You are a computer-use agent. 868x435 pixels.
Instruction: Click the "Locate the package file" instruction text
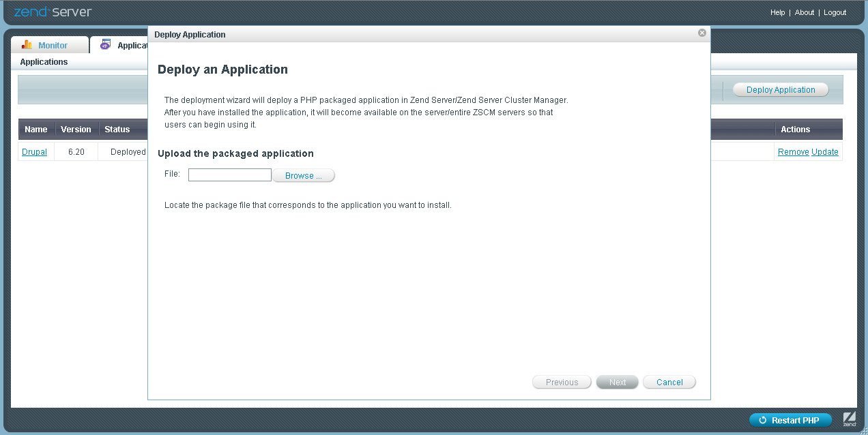tap(308, 205)
